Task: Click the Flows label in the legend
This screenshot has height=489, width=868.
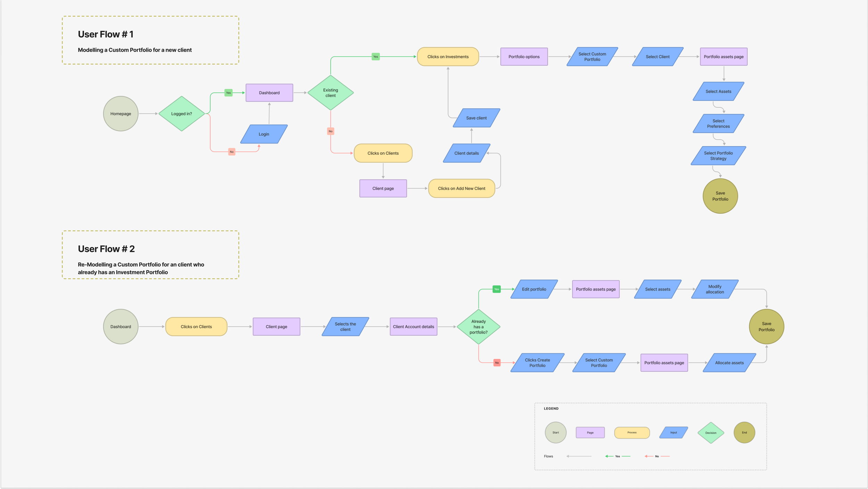Action: tap(548, 456)
